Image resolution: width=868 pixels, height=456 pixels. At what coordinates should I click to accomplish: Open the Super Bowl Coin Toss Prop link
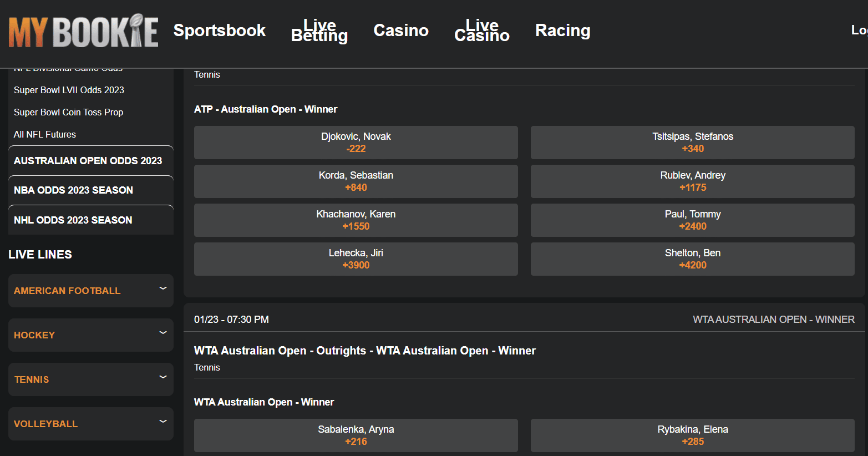(x=68, y=112)
